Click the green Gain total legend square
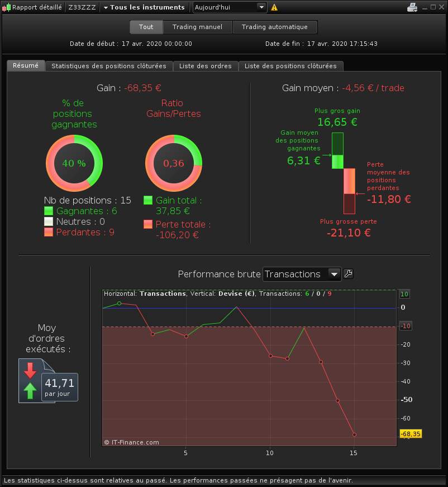This screenshot has height=487, width=448. [x=148, y=200]
